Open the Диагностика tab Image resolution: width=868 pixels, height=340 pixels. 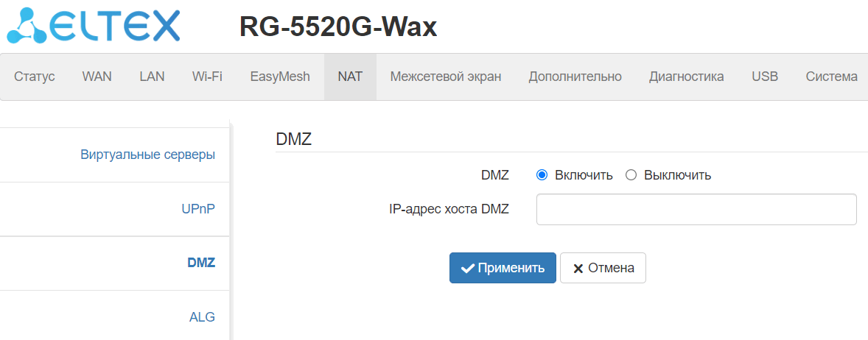(x=686, y=77)
